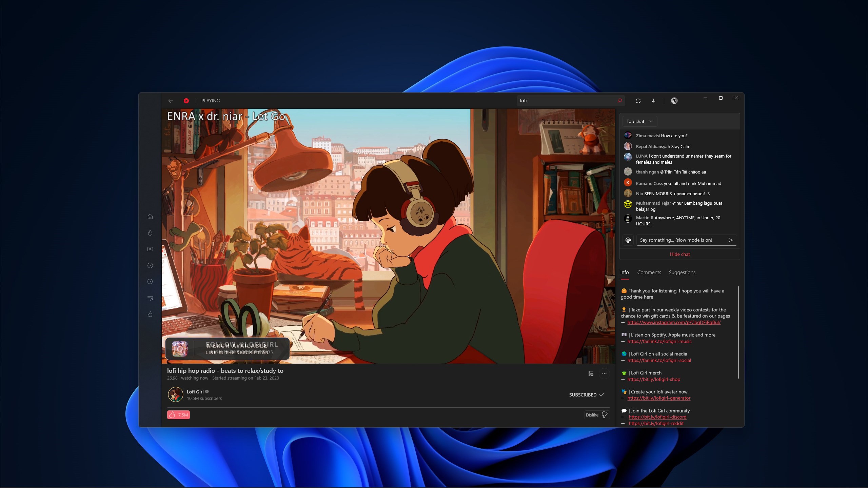This screenshot has height=488, width=868.
Task: Open watch History in sidebar
Action: tap(150, 265)
